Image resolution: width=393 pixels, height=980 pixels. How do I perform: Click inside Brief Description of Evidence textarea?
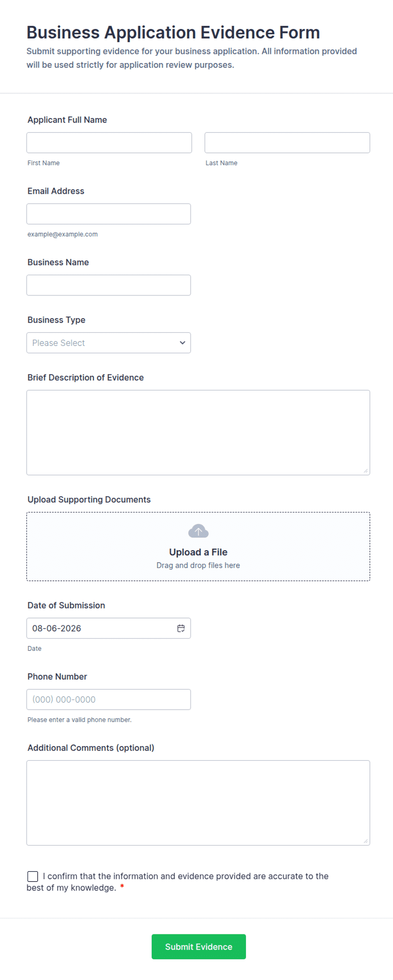click(x=198, y=433)
